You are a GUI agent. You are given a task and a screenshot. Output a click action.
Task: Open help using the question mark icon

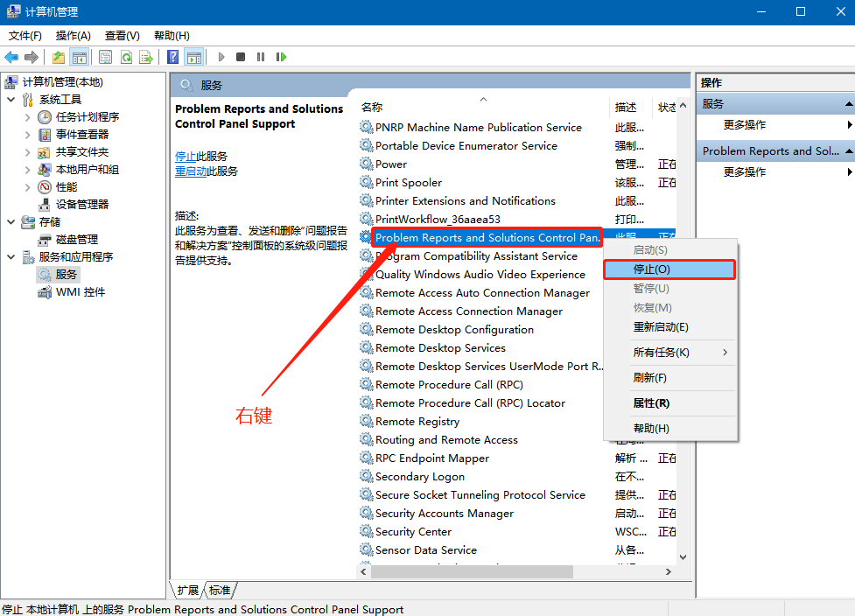pyautogui.click(x=172, y=56)
